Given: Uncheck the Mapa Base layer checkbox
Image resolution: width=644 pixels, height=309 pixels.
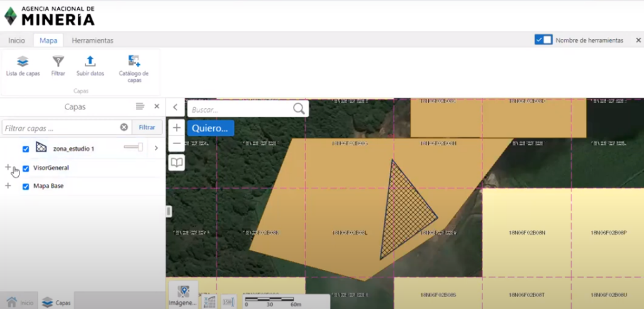Looking at the screenshot, I should (26, 186).
